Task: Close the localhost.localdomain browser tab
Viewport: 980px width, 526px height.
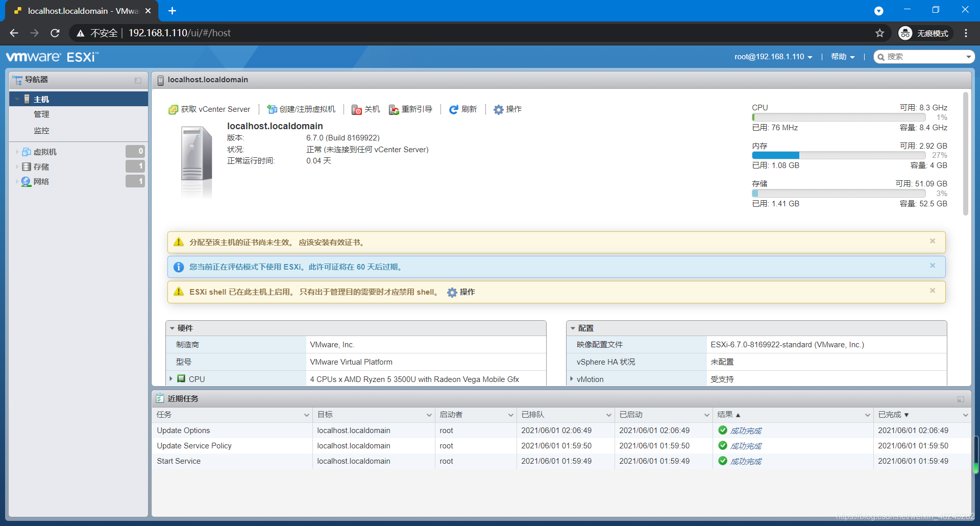Action: pos(148,11)
